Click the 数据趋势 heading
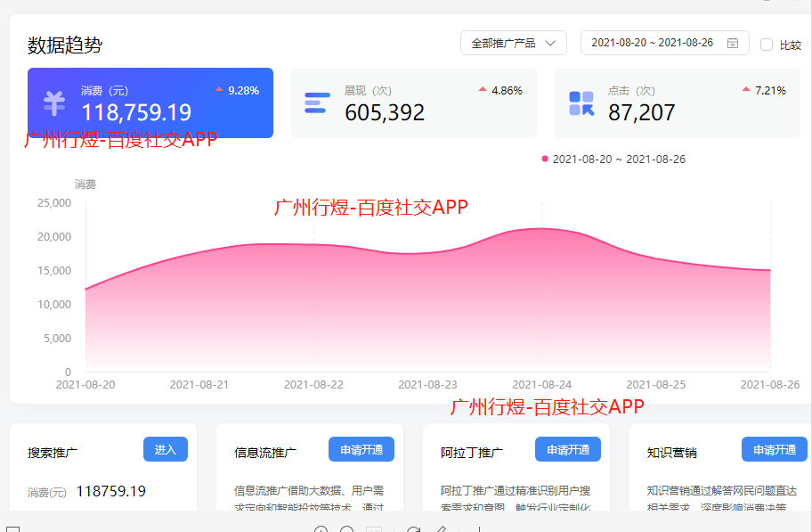812x532 pixels. 65,45
